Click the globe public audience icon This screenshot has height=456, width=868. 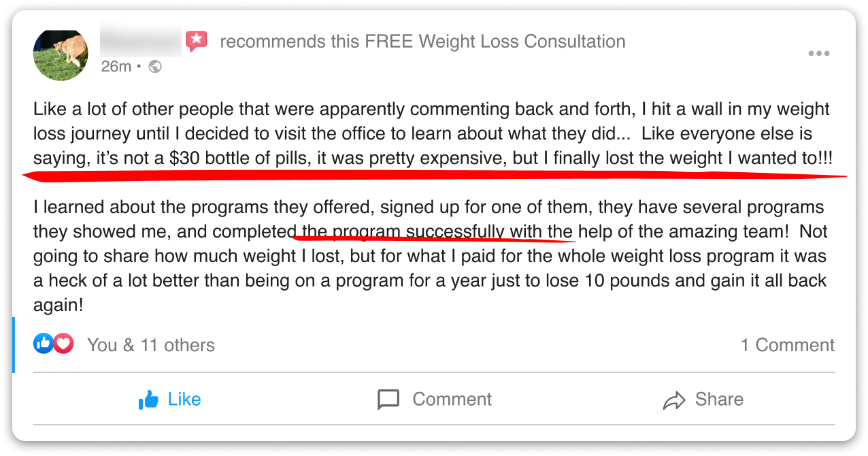coord(155,67)
